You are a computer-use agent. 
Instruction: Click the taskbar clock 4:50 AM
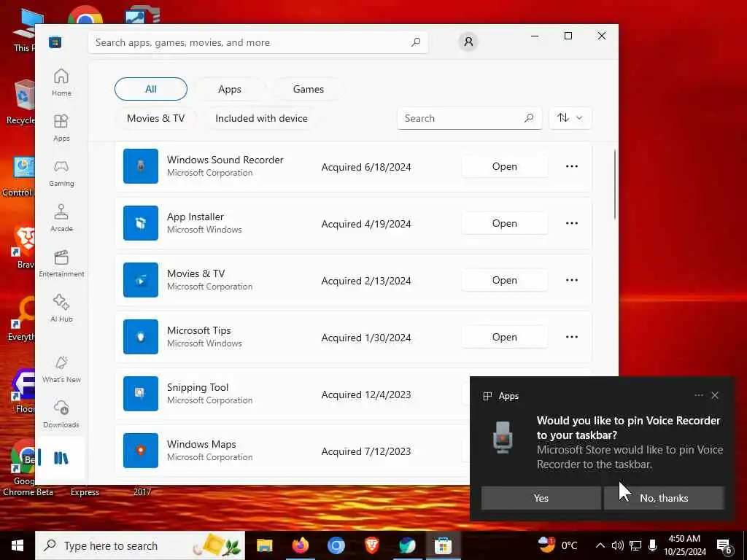(684, 545)
